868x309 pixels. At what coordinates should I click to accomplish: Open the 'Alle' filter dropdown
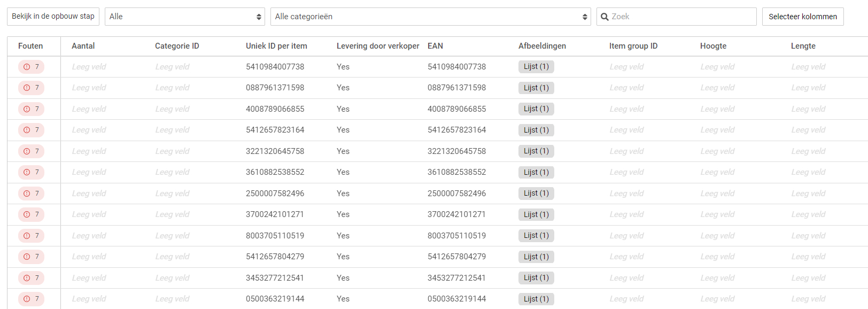click(x=184, y=17)
